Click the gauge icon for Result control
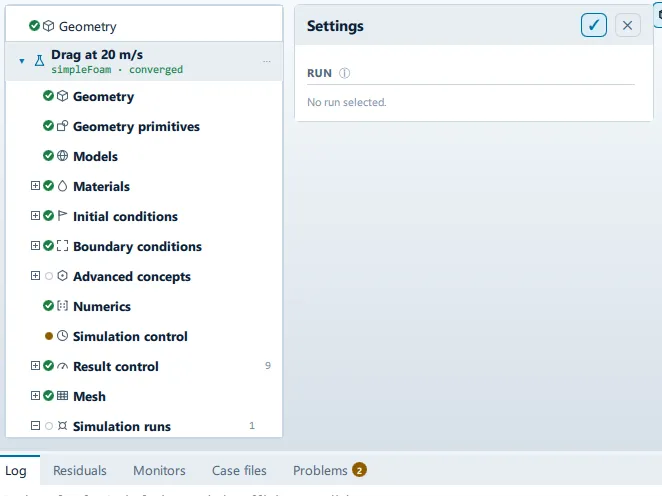This screenshot has height=496, width=662. [62, 366]
